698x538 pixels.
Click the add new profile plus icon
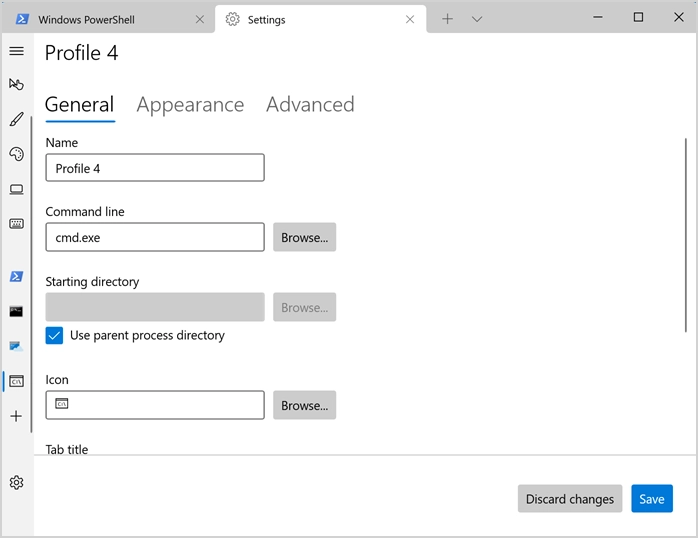point(16,416)
